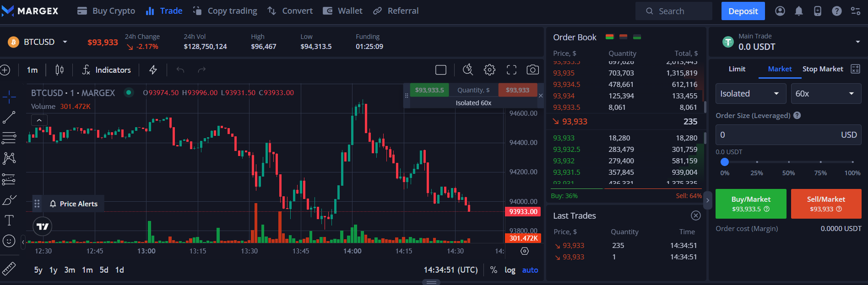Switch to the Limit order tab
Screen dimensions: 868x285
(x=737, y=69)
